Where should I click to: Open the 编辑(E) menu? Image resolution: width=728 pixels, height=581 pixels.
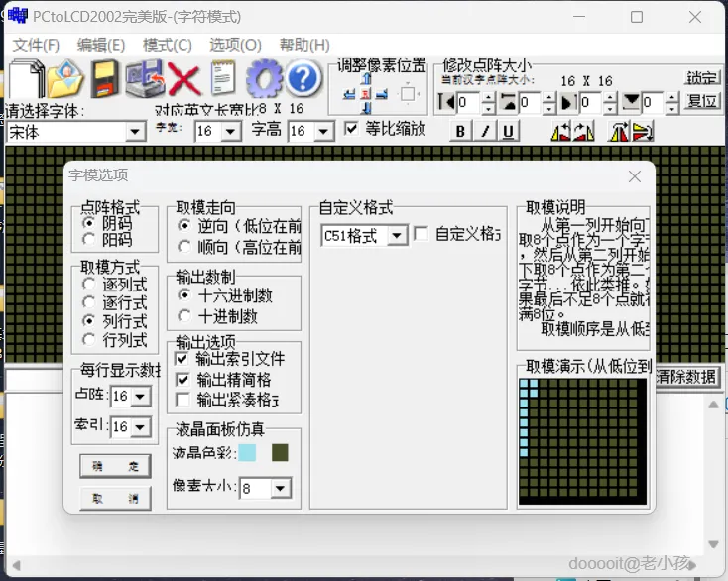pyautogui.click(x=101, y=45)
